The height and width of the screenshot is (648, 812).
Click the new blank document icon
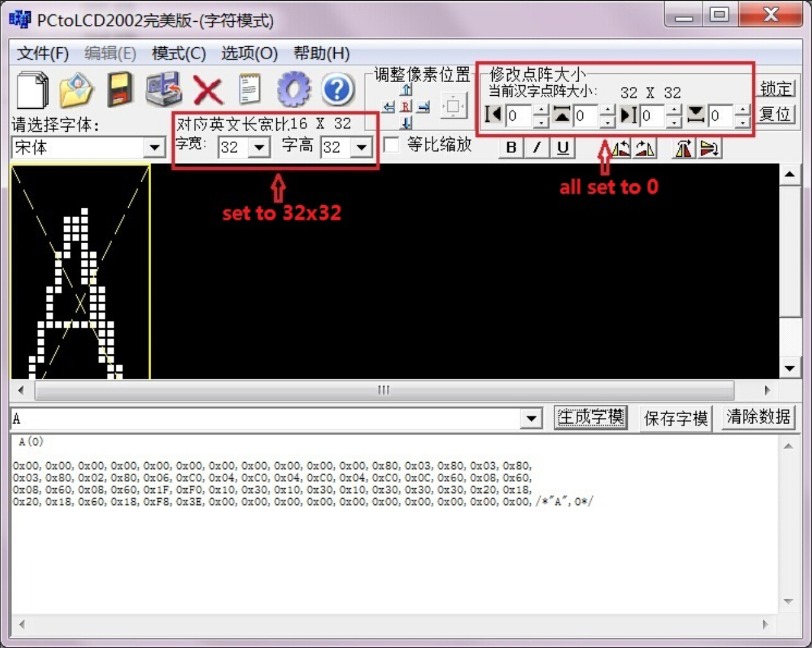(32, 90)
